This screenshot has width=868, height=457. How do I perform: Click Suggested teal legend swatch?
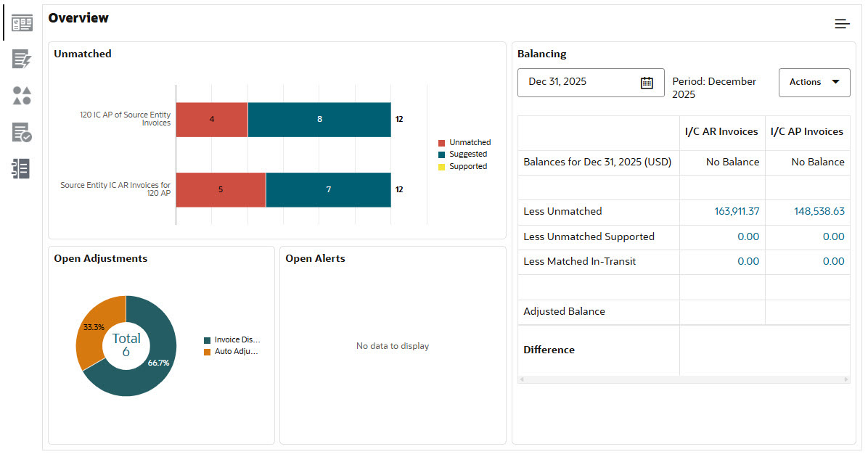tap(442, 155)
